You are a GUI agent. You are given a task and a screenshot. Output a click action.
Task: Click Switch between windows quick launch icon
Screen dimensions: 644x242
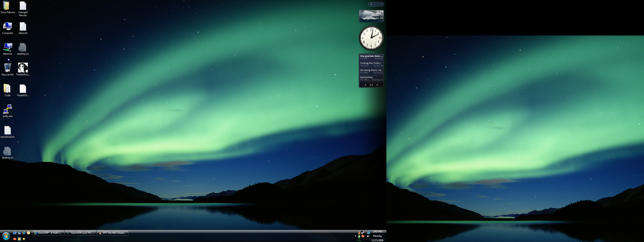(x=19, y=233)
